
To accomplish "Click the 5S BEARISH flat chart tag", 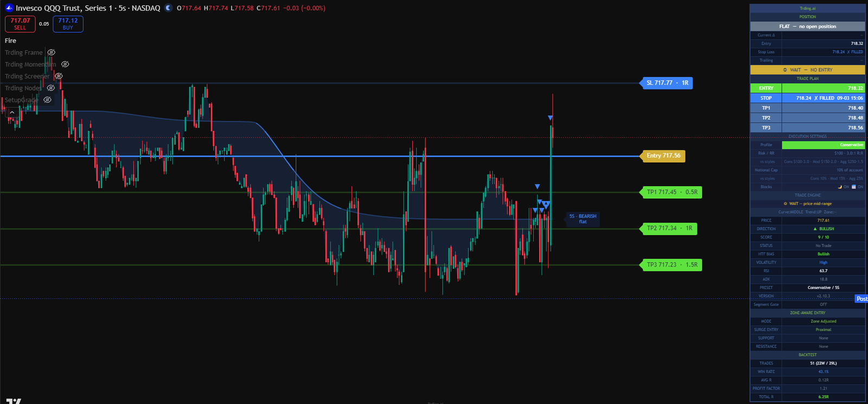I will click(x=583, y=219).
